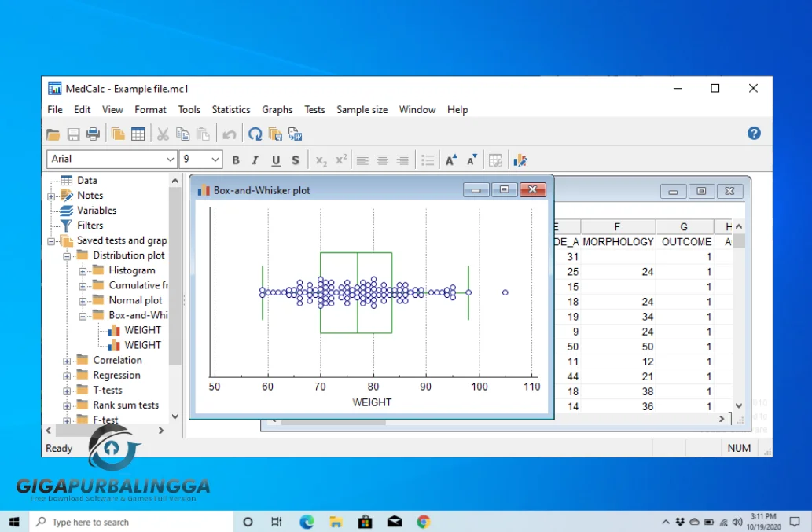Collapse the Saved tests and graphs node
Viewport: 812px width, 532px height.
51,241
